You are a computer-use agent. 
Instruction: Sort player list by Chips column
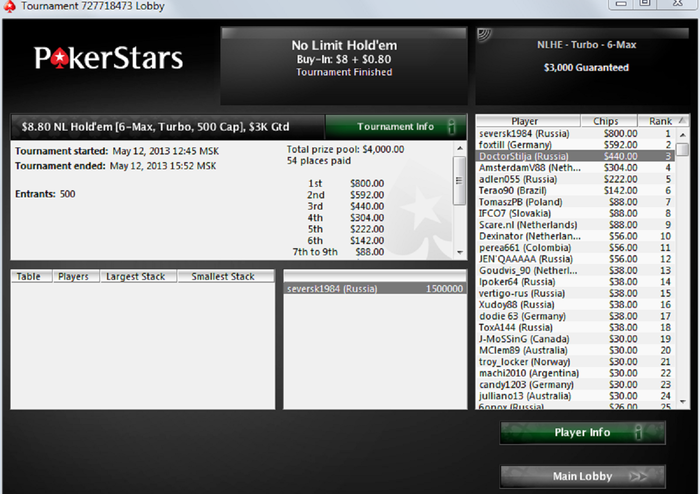click(608, 121)
